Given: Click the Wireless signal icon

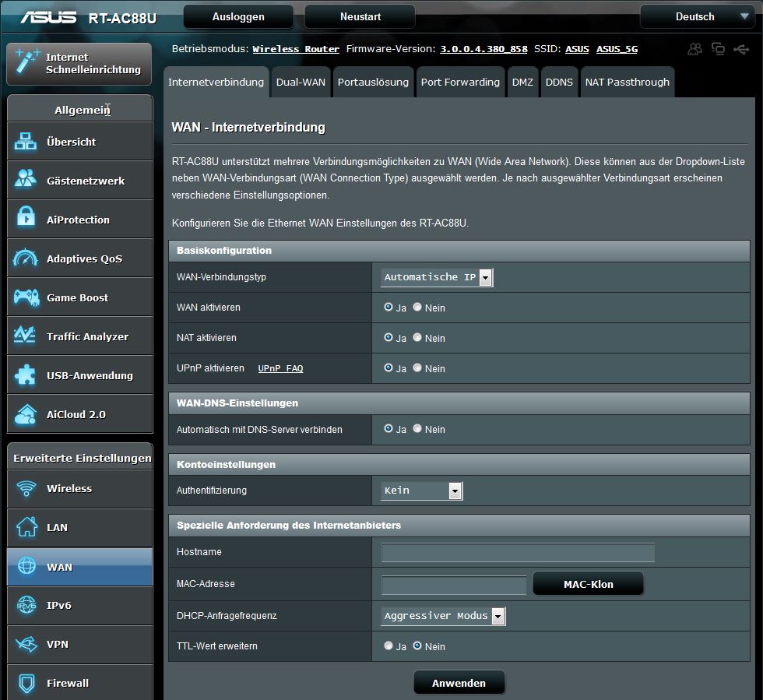Looking at the screenshot, I should pyautogui.click(x=26, y=488).
